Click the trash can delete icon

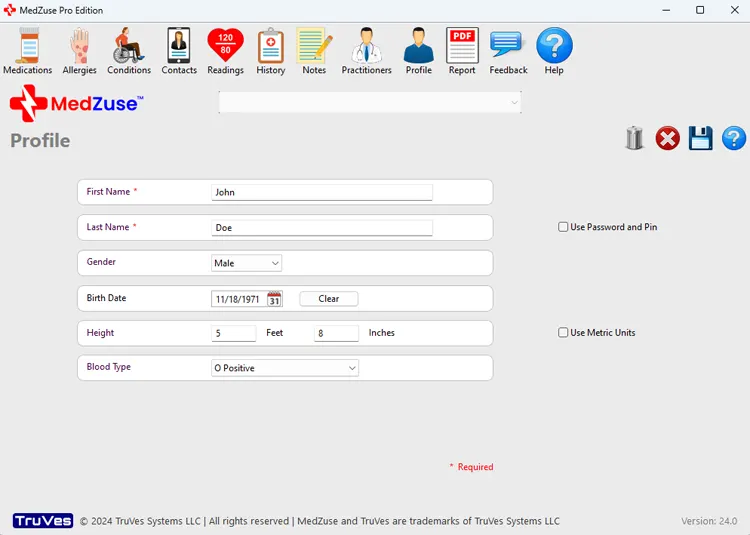tap(635, 139)
